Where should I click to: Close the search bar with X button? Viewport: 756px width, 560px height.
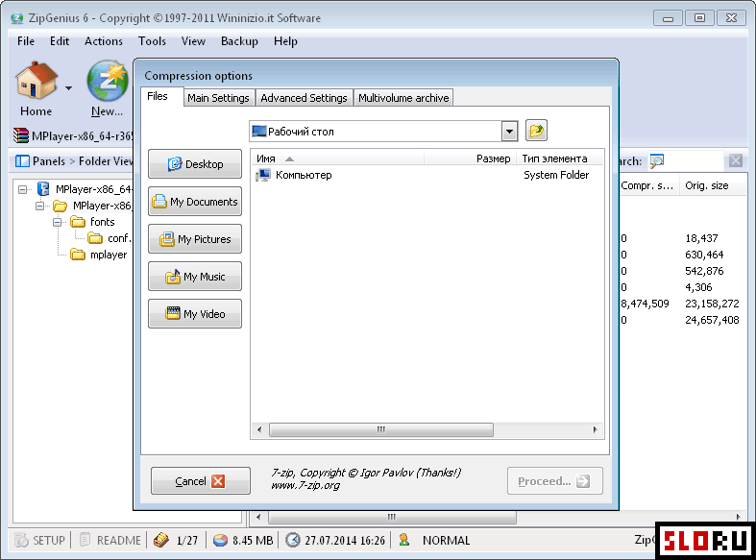(x=735, y=160)
